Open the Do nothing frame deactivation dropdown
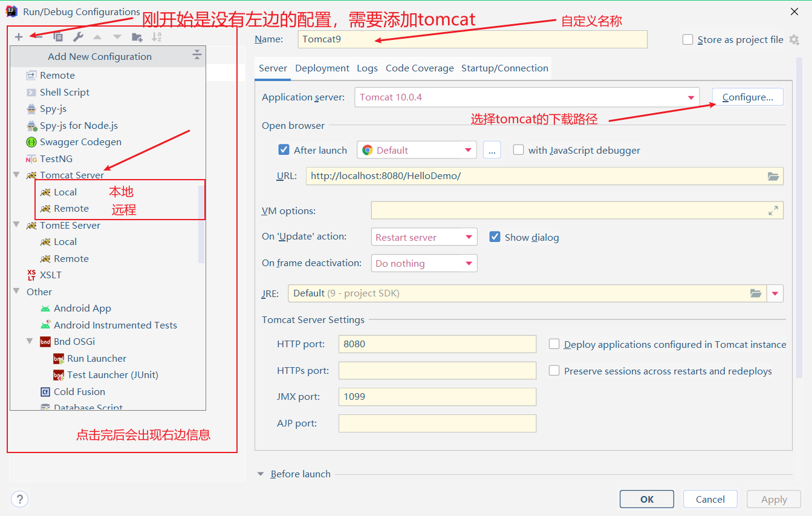Screen dimensions: 812x516 pyautogui.click(x=424, y=263)
